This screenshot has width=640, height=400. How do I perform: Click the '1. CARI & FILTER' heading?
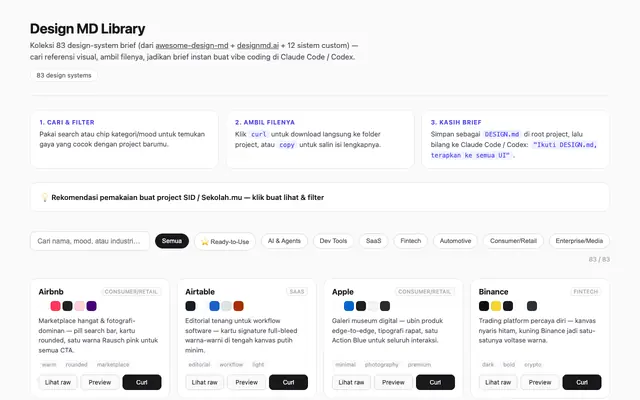coord(67,122)
